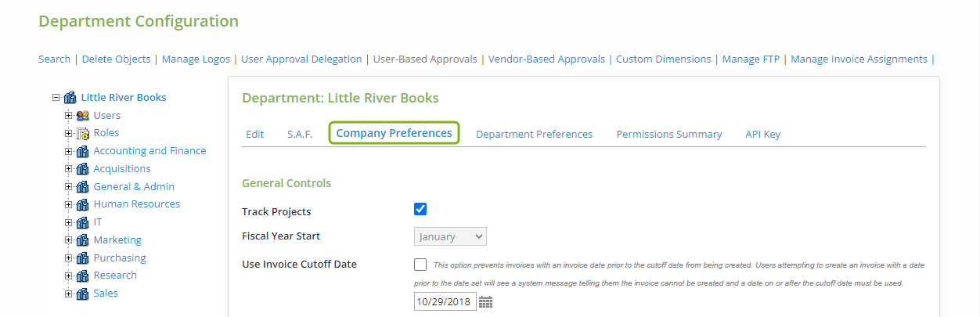This screenshot has height=317, width=980.
Task: Go to Vendor-Based Approvals
Action: [x=546, y=59]
